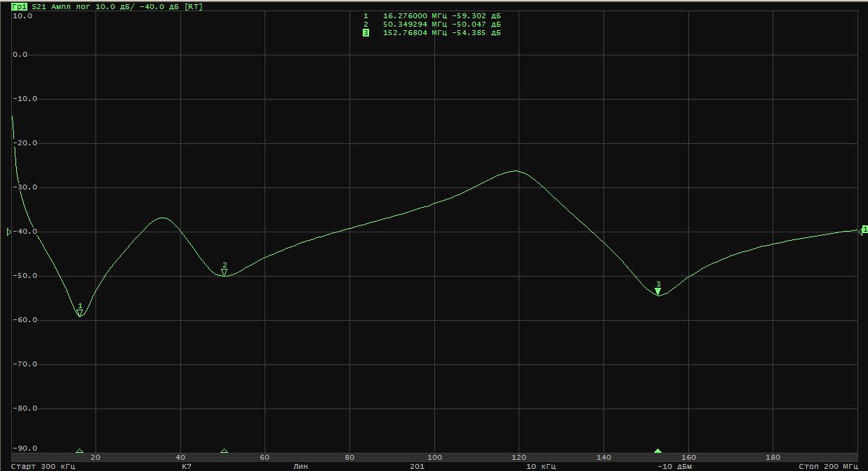Click marker 1 indicator on frequency axis
868x471 pixels.
click(79, 451)
